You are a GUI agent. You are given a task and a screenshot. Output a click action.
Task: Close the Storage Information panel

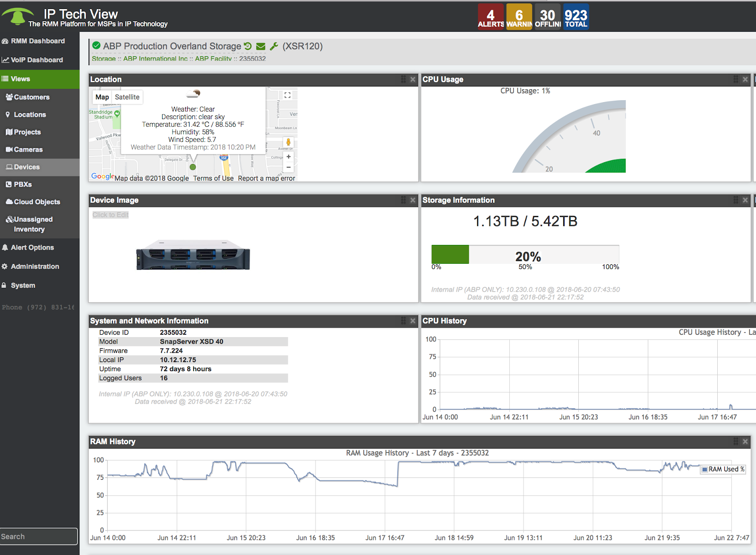[745, 200]
